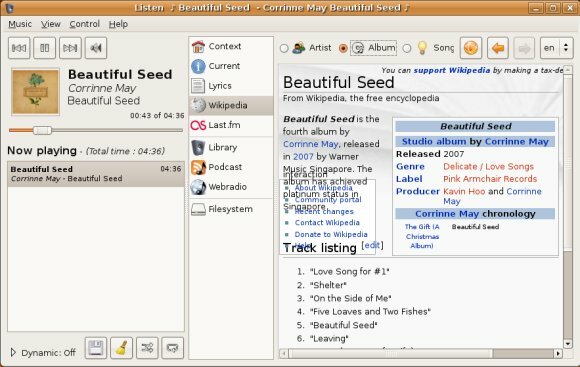Screen dimensions: 580x367
Task: Click "Five Loaves and Two Fishes" track
Action: [370, 312]
